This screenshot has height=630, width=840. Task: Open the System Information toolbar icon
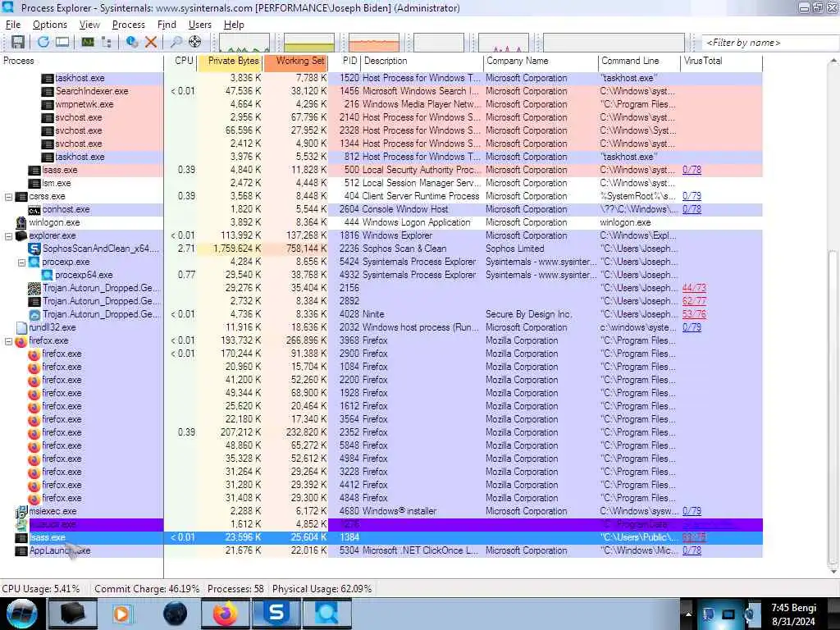click(x=88, y=42)
